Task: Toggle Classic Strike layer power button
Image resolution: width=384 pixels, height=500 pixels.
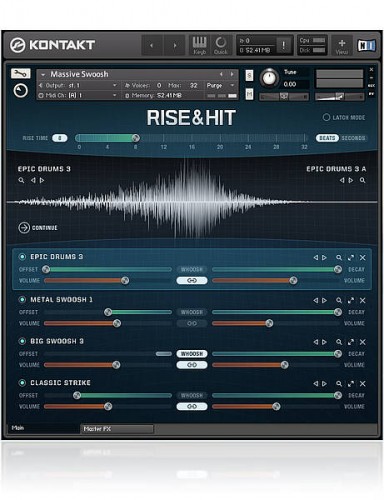Action: (x=22, y=383)
